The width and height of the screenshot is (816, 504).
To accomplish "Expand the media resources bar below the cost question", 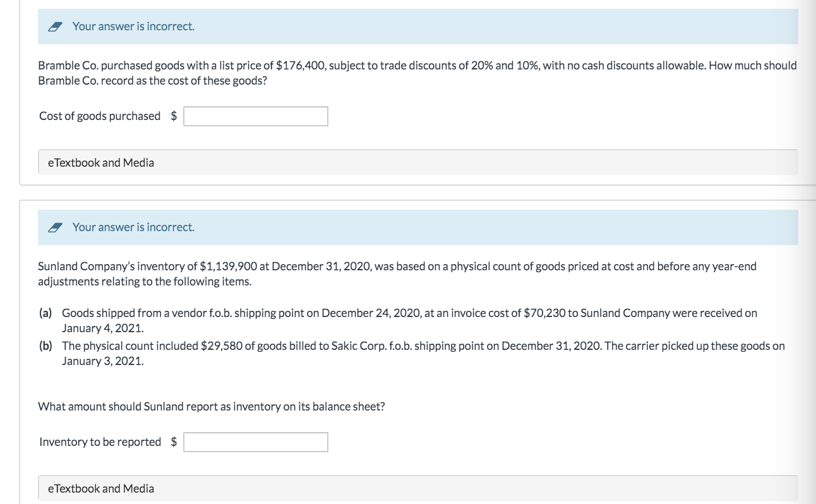I will tap(101, 162).
